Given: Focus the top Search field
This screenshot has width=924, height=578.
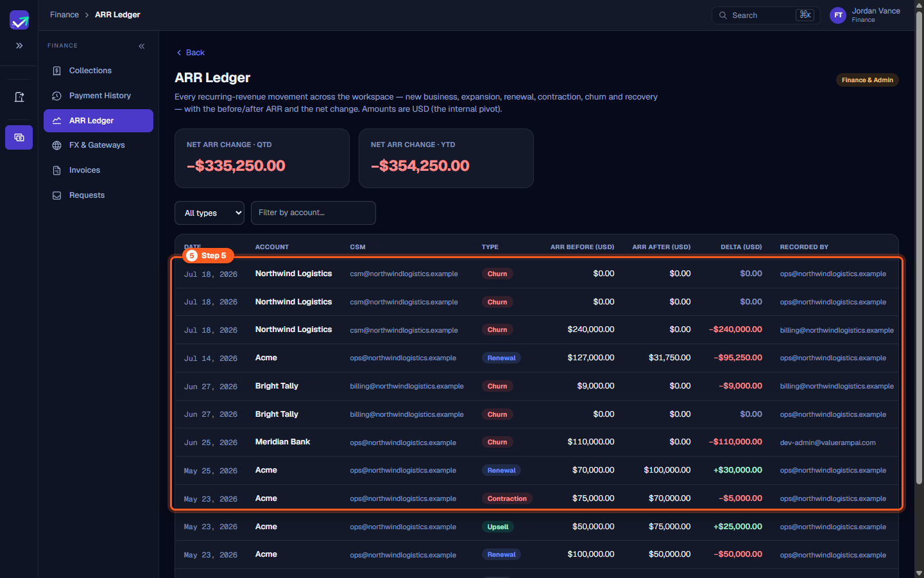Looking at the screenshot, I should [766, 15].
